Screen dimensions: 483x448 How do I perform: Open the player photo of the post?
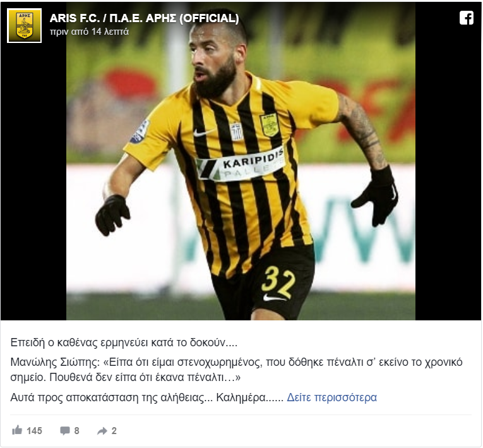coord(241,160)
